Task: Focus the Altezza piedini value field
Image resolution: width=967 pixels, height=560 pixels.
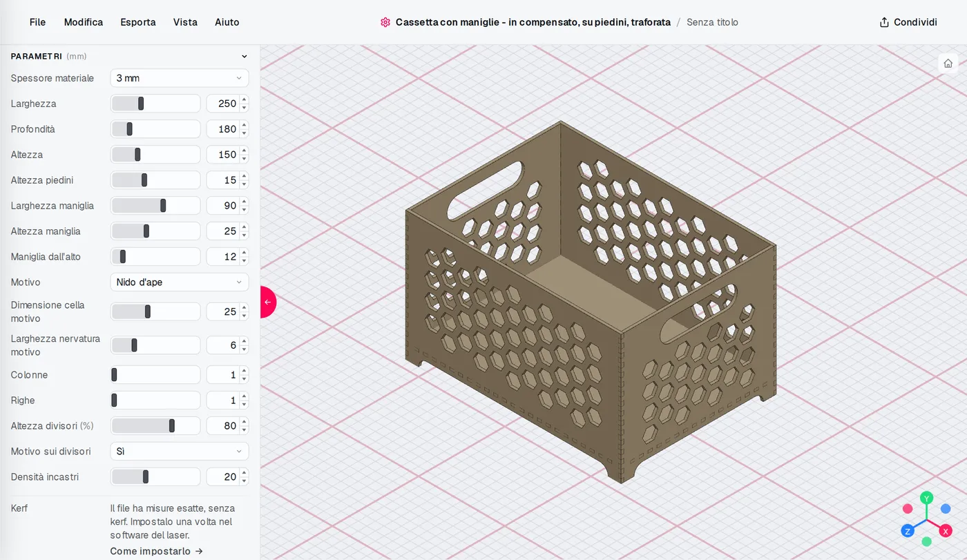Action: (x=222, y=180)
